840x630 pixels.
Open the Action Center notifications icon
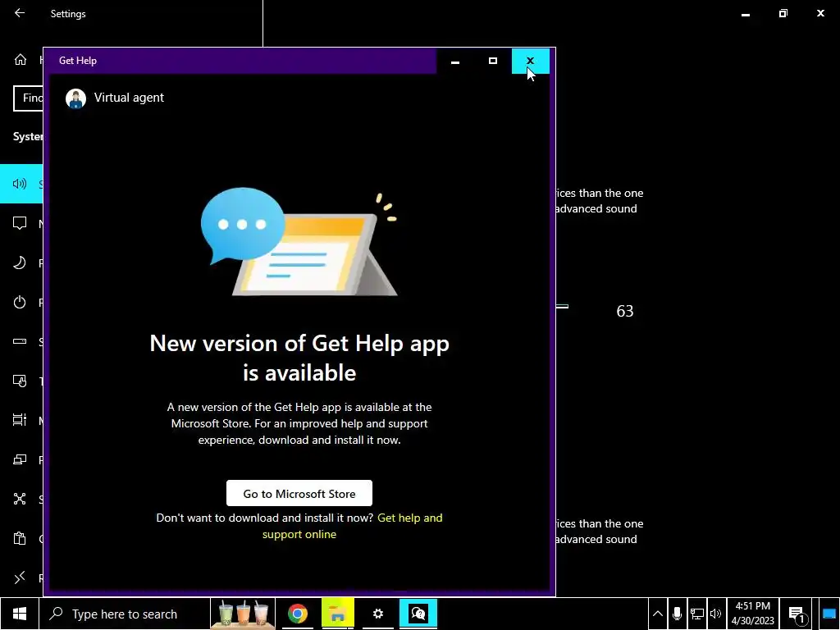(797, 614)
